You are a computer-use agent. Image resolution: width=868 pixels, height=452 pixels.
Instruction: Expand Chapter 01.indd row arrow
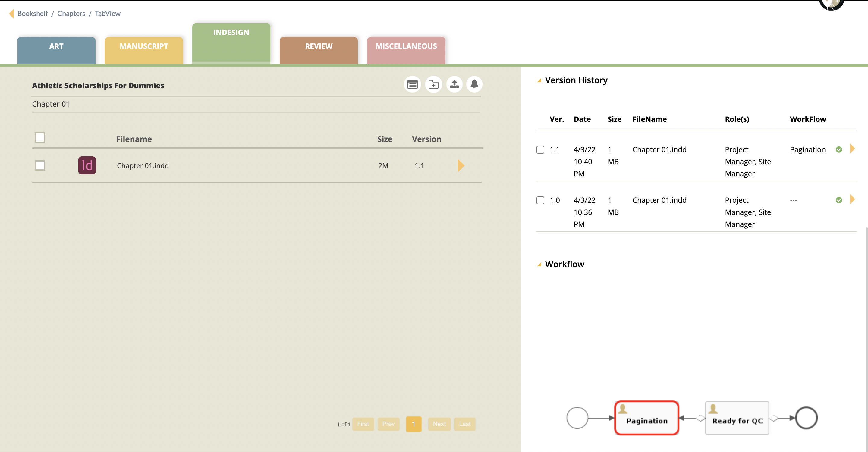461,165
